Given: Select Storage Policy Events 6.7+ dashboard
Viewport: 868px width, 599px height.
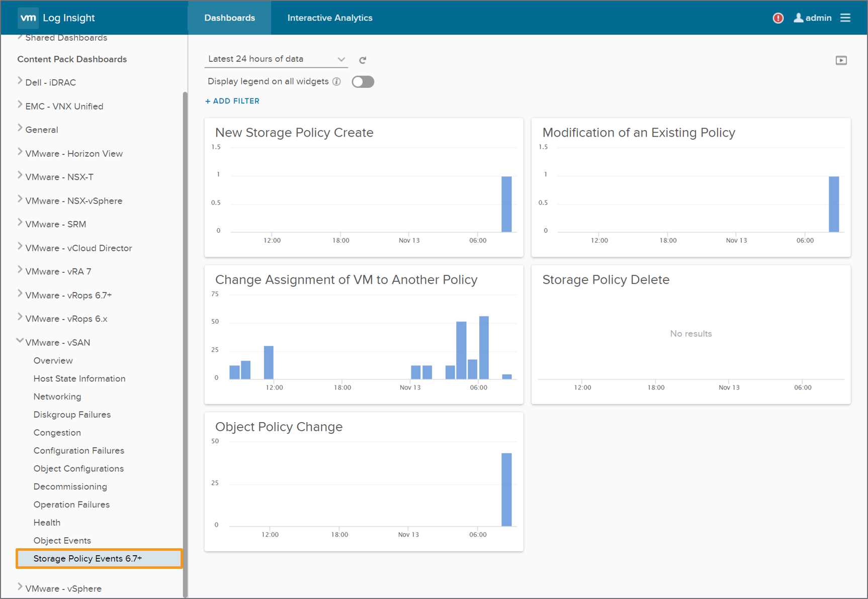Looking at the screenshot, I should [x=99, y=559].
